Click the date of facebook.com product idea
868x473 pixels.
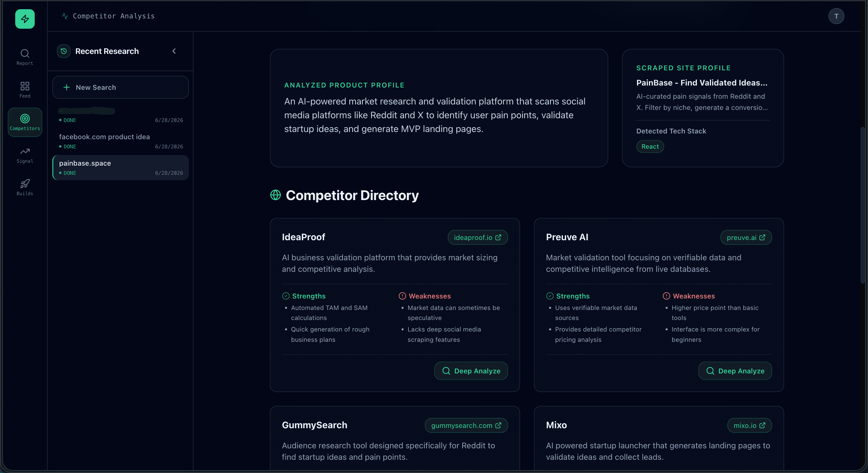click(169, 147)
